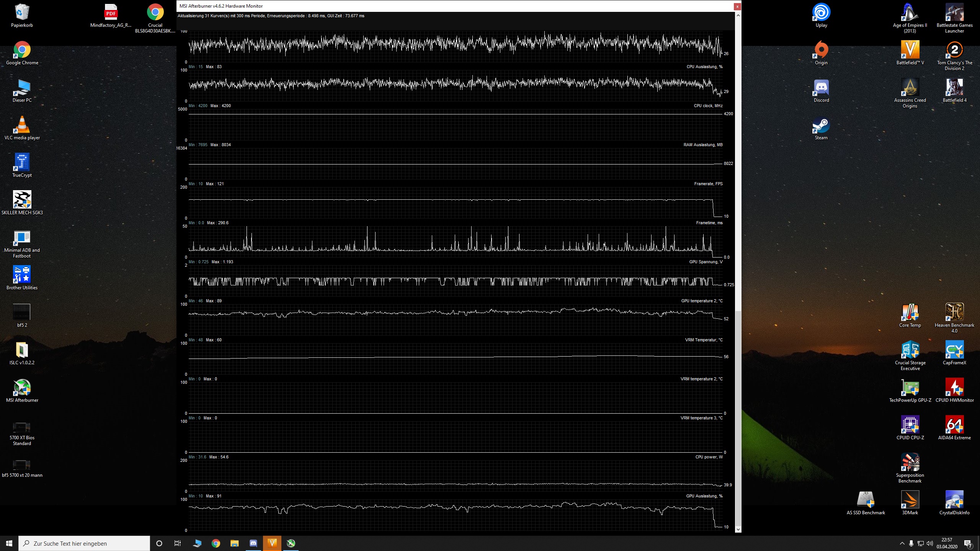
Task: Open Task View from the taskbar
Action: [178, 543]
